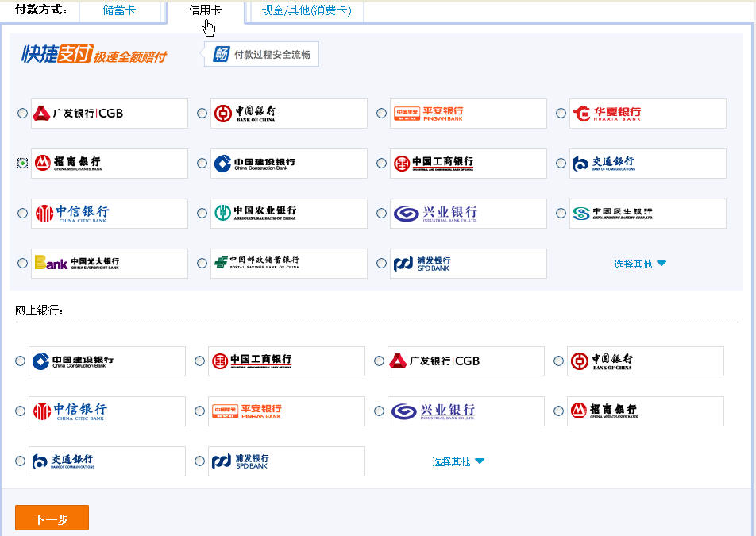
Task: Select 中国银行 radio button under 网上银行
Action: point(558,361)
